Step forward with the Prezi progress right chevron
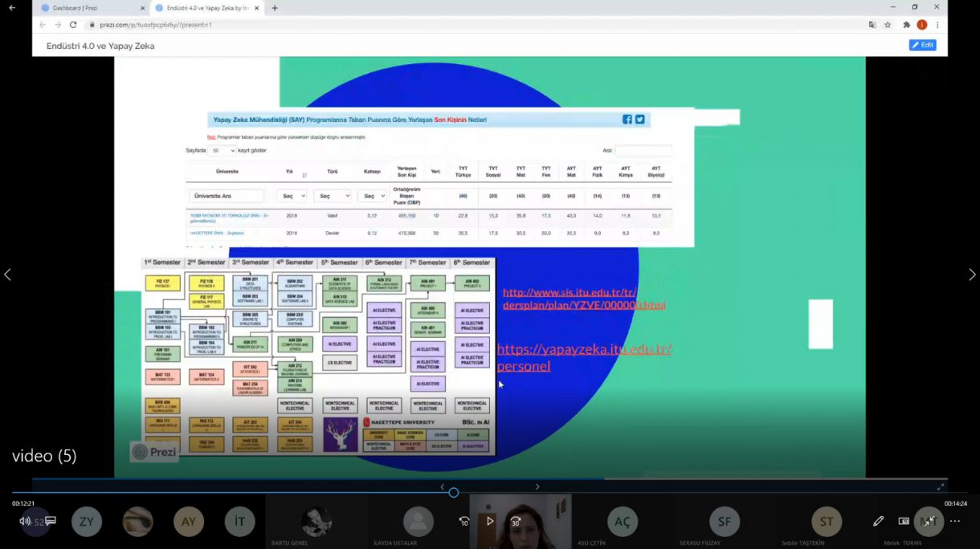 click(x=537, y=486)
